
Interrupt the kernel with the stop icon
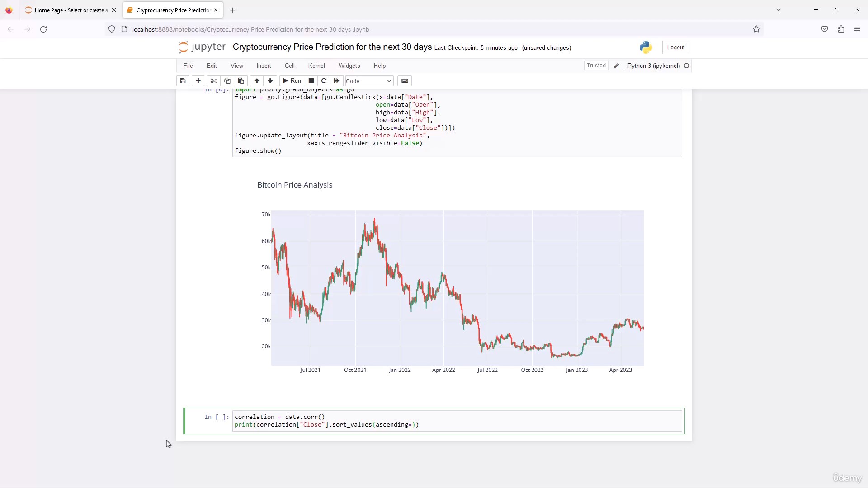click(311, 81)
